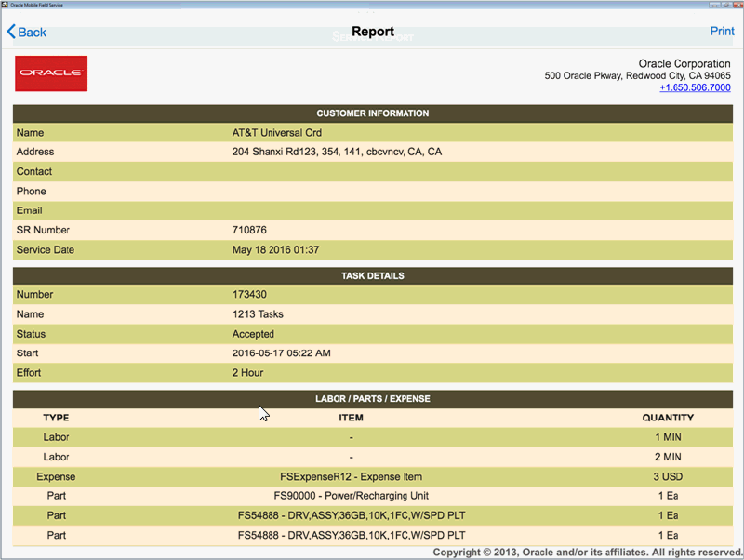Click 'FSExpenseR12 - Expense Item' entry
The width and height of the screenshot is (744, 560).
click(351, 477)
